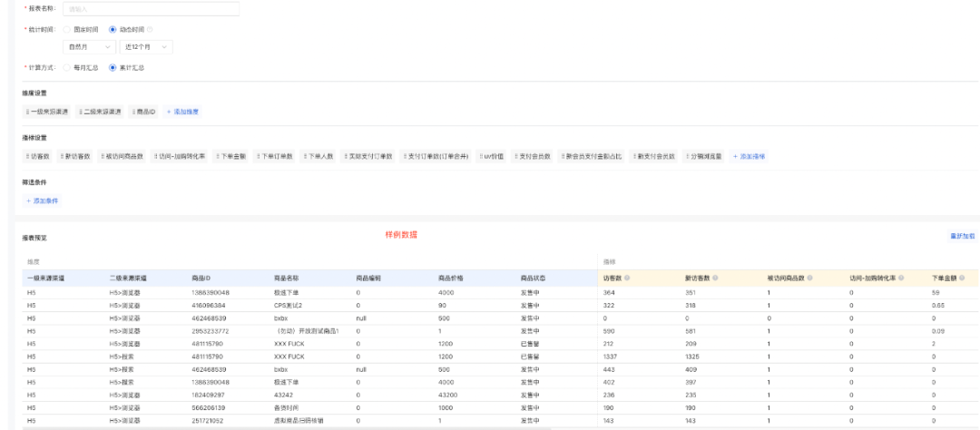Choose the 累计汇总 radio option
Viewport: 980px width, 430px height.
113,67
